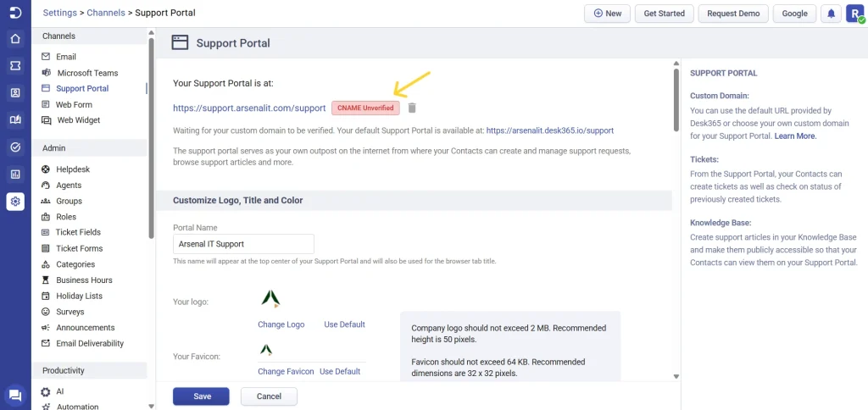Click the Request Demo button
The width and height of the screenshot is (868, 410).
click(733, 14)
